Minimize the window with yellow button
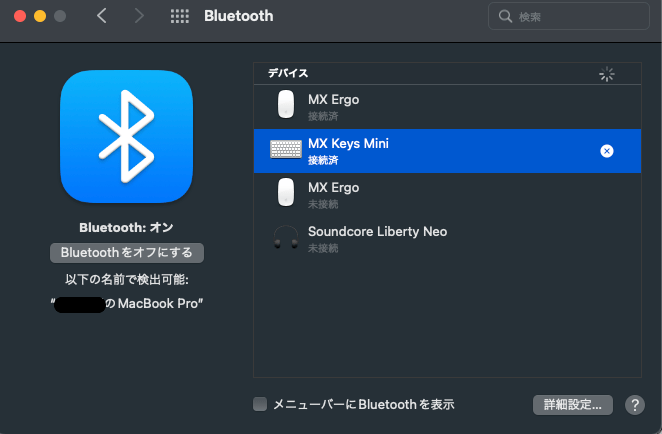The height and width of the screenshot is (434, 662). (40, 16)
